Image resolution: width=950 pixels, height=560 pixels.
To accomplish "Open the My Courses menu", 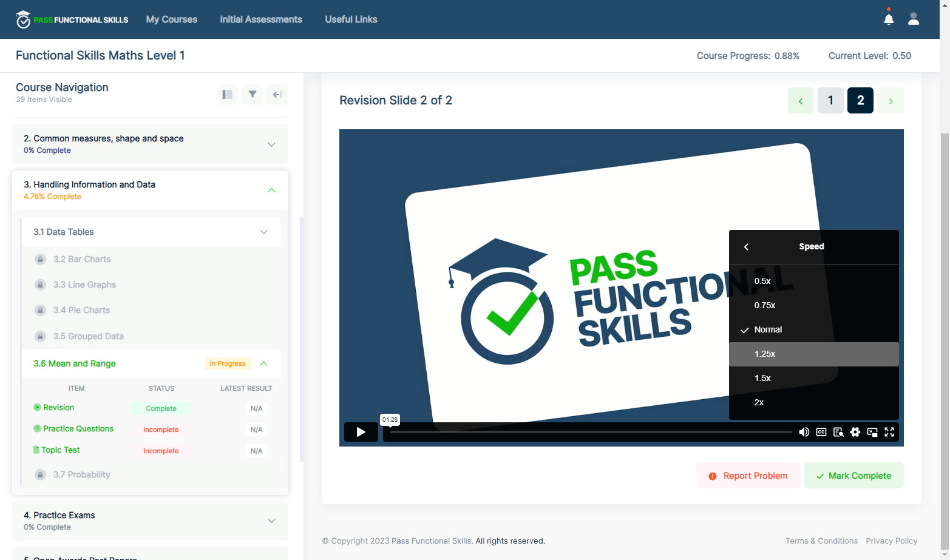I will (172, 19).
